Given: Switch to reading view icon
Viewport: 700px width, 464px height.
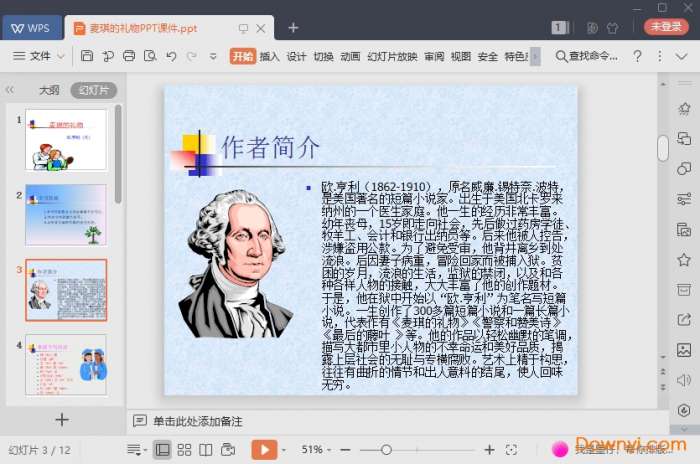Looking at the screenshot, I should (x=205, y=450).
